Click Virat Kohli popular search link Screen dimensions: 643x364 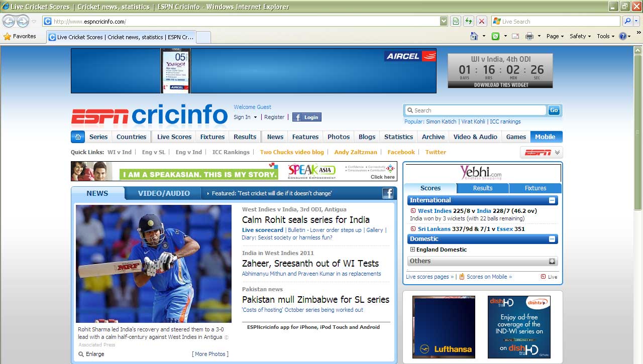click(x=473, y=122)
